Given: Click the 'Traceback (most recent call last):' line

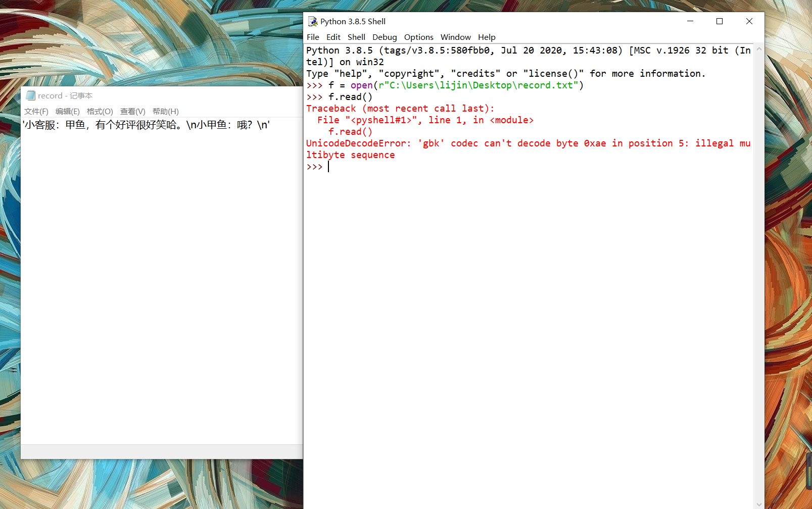Looking at the screenshot, I should (x=400, y=109).
